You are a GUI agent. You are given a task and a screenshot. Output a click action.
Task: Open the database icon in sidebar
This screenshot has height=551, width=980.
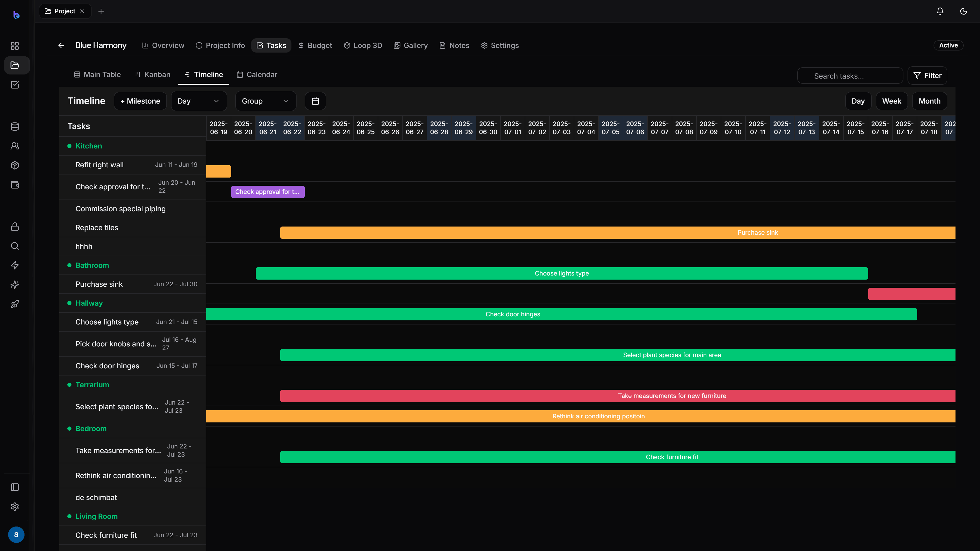(15, 127)
